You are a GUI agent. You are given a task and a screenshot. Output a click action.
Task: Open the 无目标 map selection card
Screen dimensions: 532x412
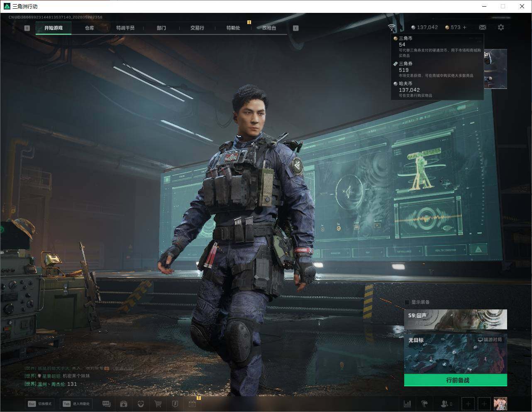(456, 354)
